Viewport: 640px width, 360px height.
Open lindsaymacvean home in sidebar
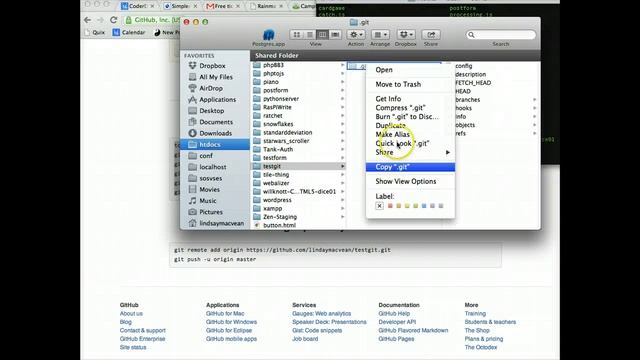click(221, 223)
